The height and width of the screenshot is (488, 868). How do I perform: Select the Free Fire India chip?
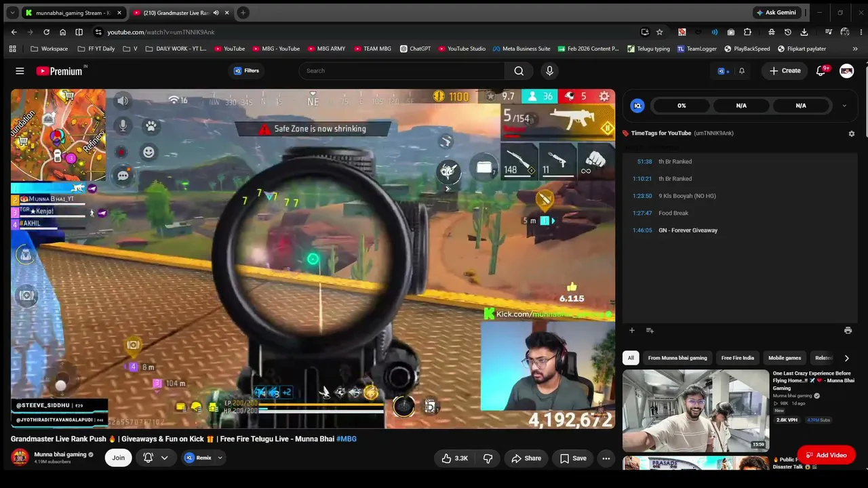point(738,358)
